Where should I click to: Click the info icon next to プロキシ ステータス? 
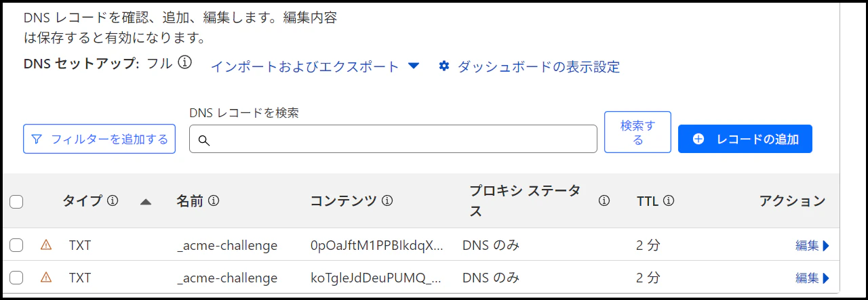604,200
